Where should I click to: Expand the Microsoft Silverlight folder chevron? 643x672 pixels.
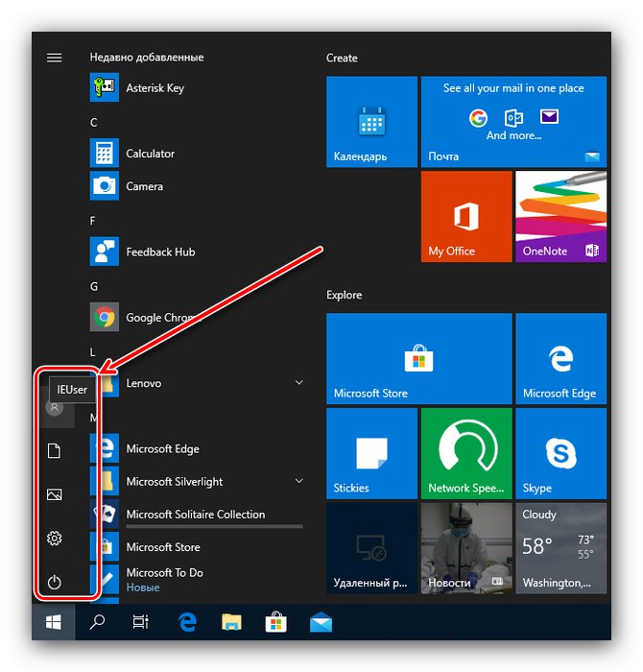point(299,481)
